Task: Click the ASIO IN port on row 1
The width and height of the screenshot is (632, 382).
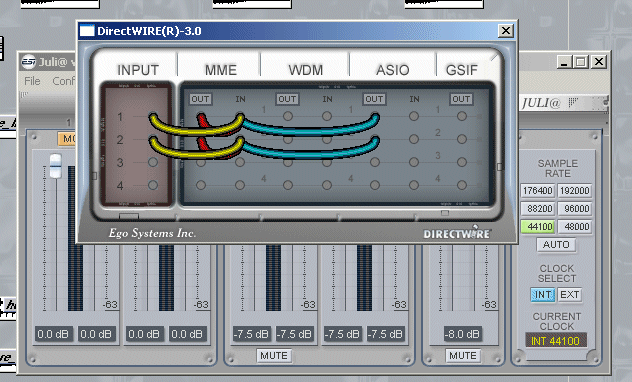Action: coord(414,116)
